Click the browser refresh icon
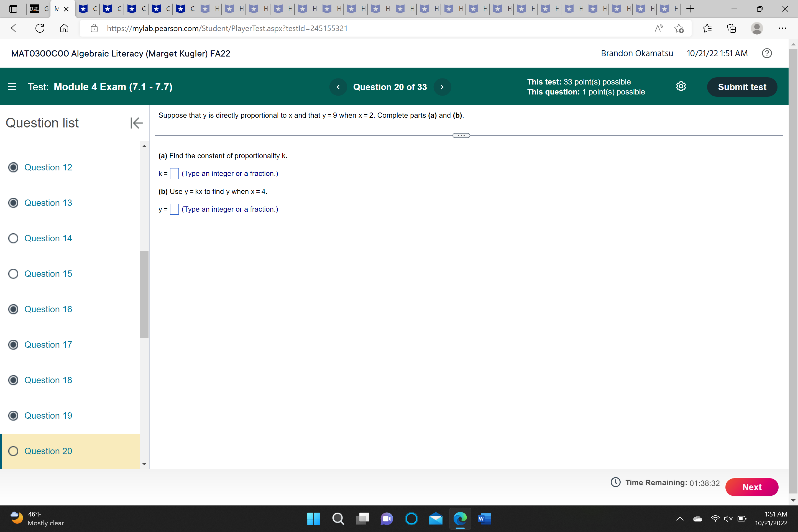 40,28
